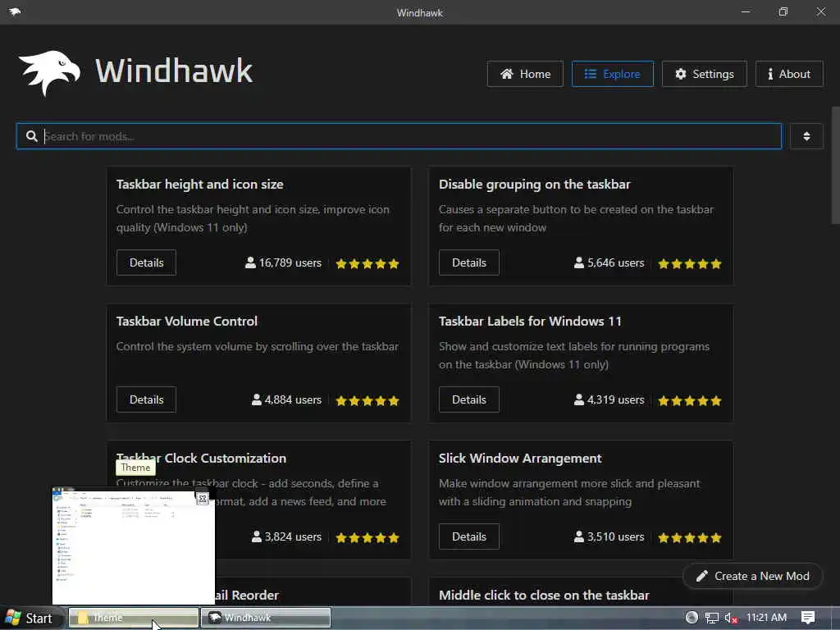Open Windhawk Settings
Viewport: 840px width, 630px height.
click(x=705, y=74)
